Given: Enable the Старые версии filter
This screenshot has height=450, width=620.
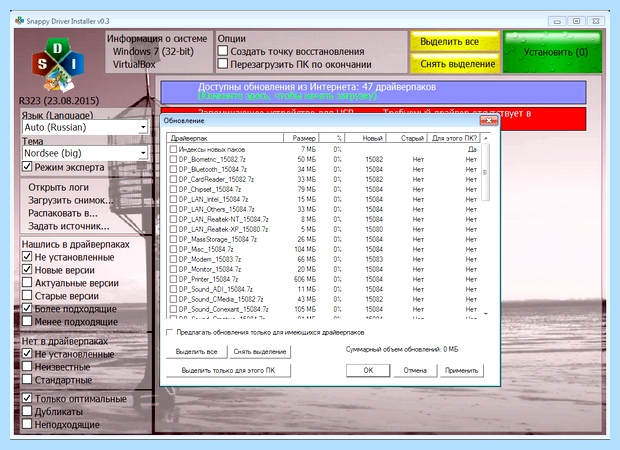Looking at the screenshot, I should tap(27, 295).
